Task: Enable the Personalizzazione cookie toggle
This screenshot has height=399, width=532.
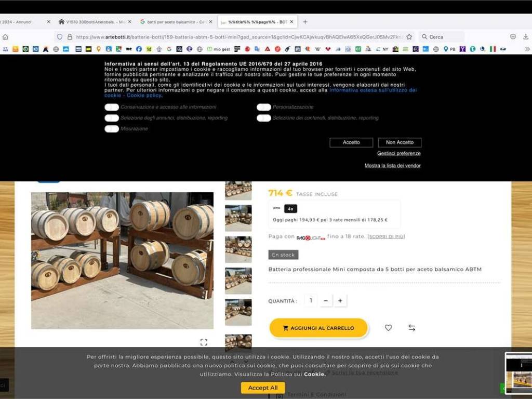Action: [263, 107]
